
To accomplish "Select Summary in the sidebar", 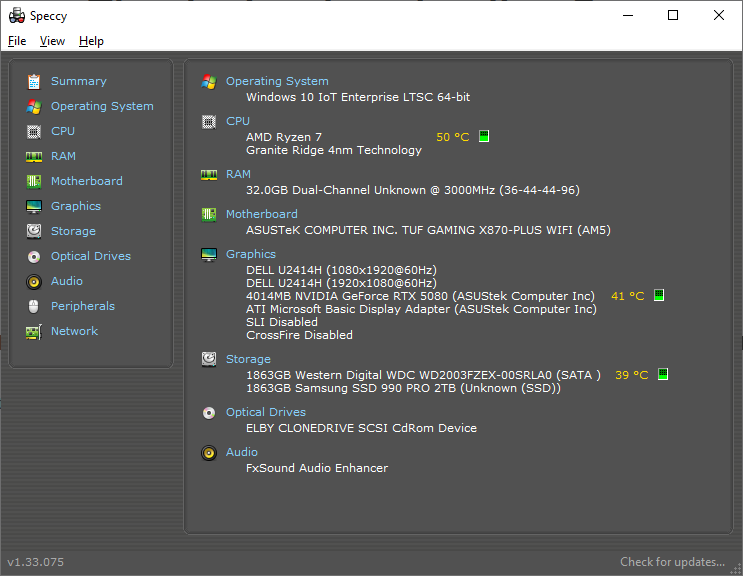I will click(79, 81).
